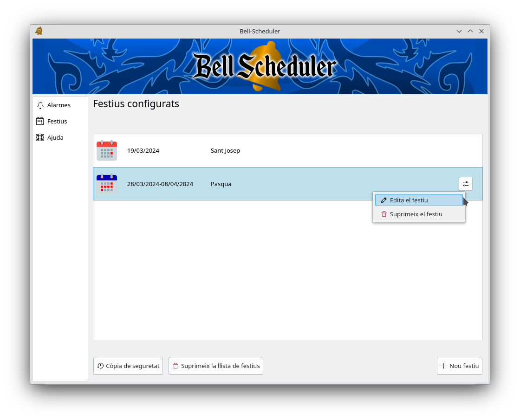Image resolution: width=520 pixels, height=420 pixels.
Task: Close the Bell-Scheduler window
Action: [x=481, y=31]
